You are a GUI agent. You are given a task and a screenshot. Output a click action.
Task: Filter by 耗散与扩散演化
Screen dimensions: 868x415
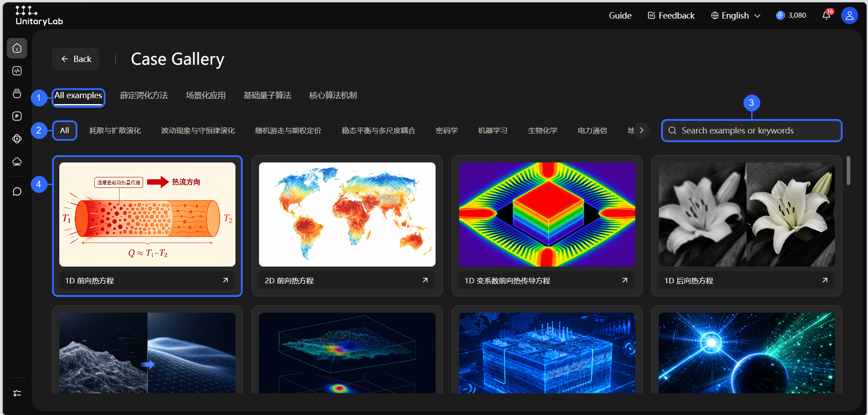click(x=115, y=131)
